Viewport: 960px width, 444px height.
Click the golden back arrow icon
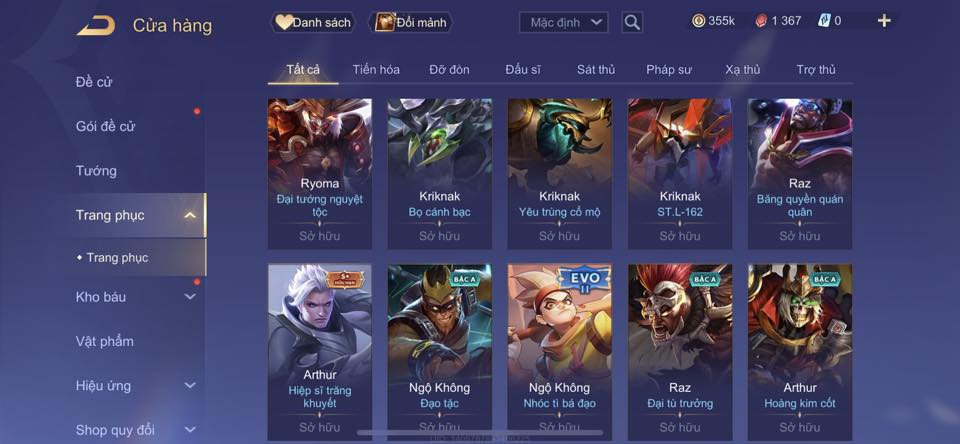[x=96, y=26]
